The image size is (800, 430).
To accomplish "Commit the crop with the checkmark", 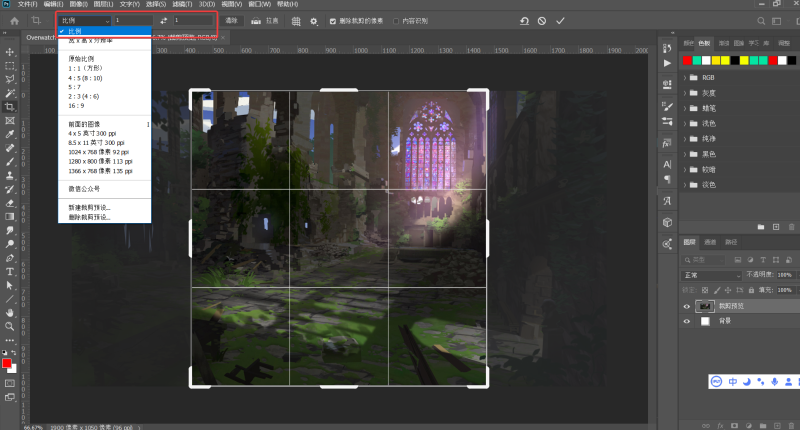I will pos(560,21).
